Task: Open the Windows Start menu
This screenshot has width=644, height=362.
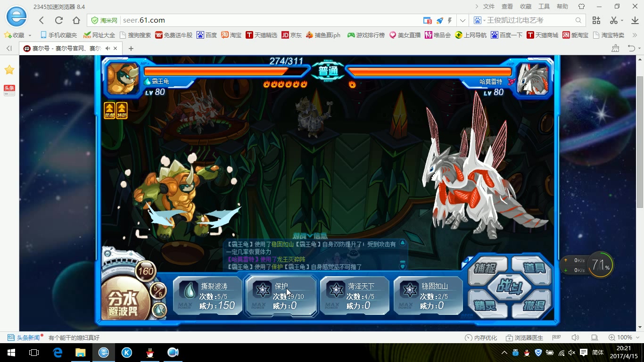Action: (x=11, y=353)
